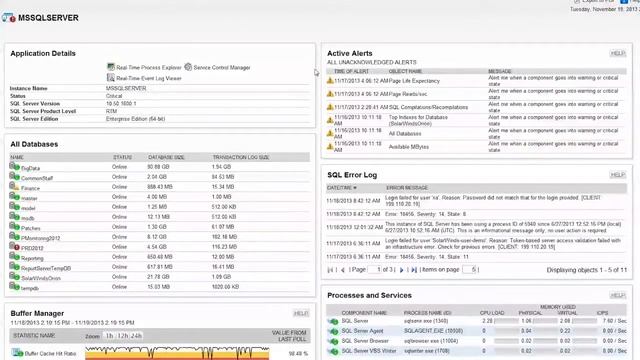Set Buffer Manager zoom to 24h

tap(136, 336)
